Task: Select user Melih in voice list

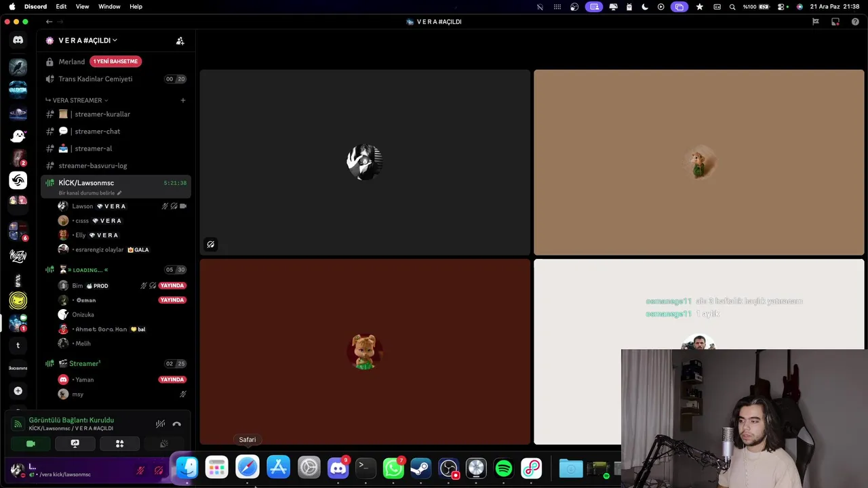Action: (122, 344)
